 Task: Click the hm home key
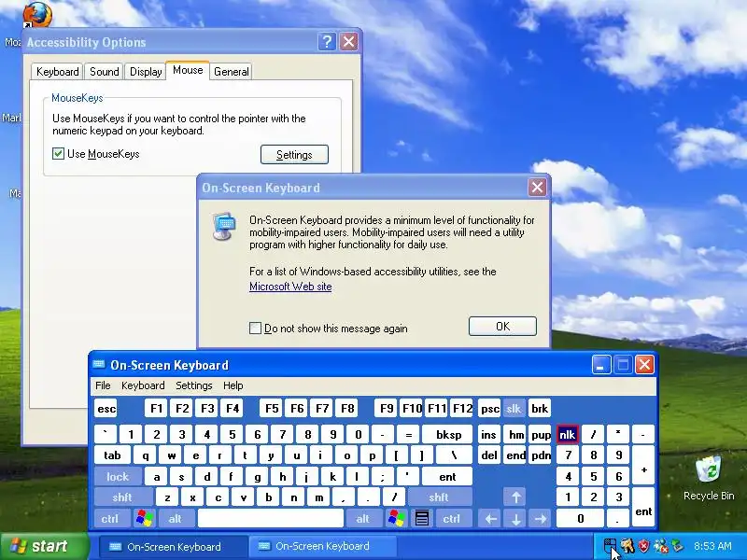tap(515, 434)
